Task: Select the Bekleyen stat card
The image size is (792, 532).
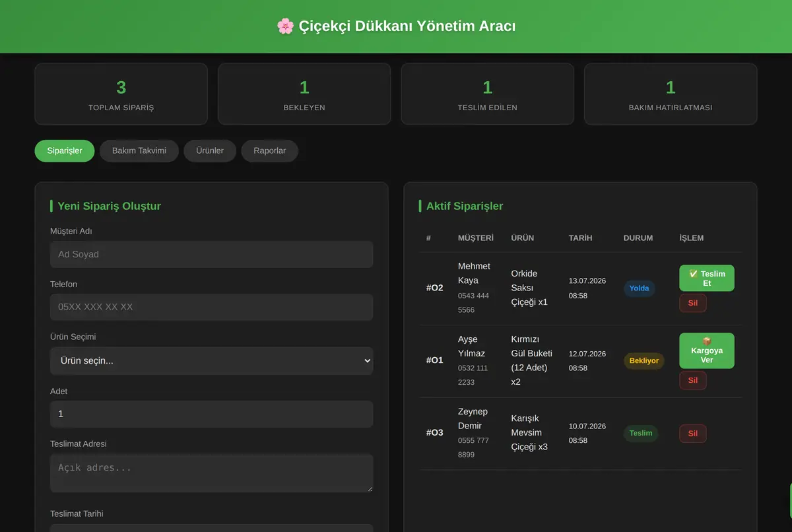Action: point(304,94)
